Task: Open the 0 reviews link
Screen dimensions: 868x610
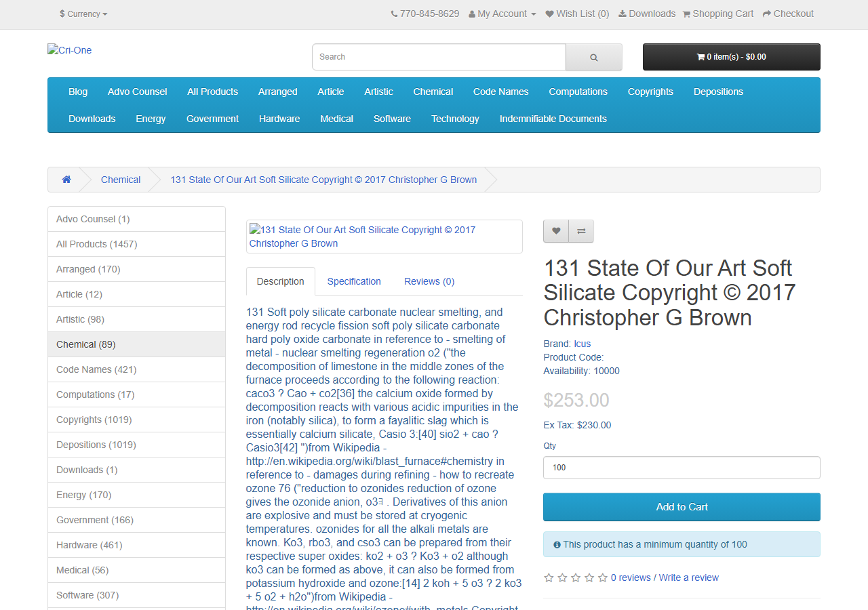Action: (631, 577)
